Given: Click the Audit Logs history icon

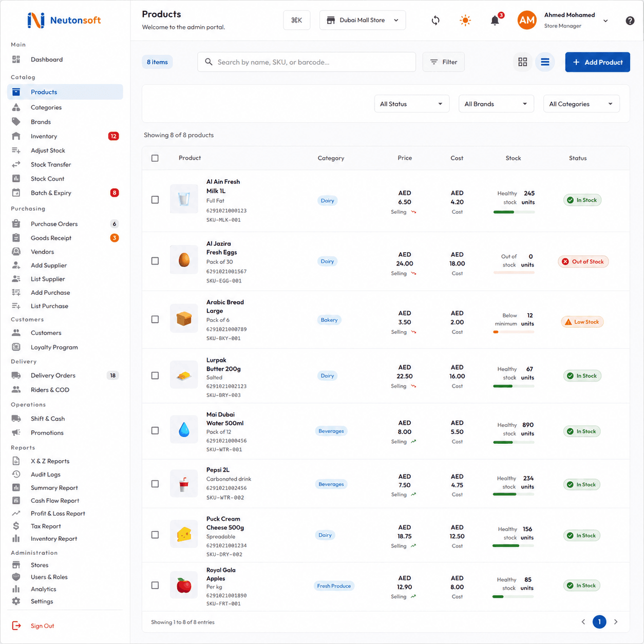Looking at the screenshot, I should (16, 475).
